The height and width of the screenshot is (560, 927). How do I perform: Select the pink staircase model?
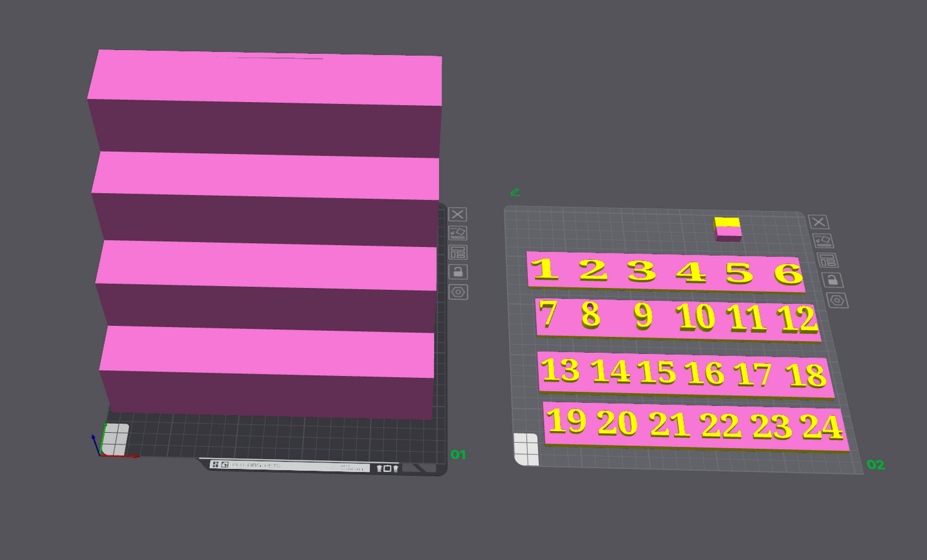coord(266,234)
